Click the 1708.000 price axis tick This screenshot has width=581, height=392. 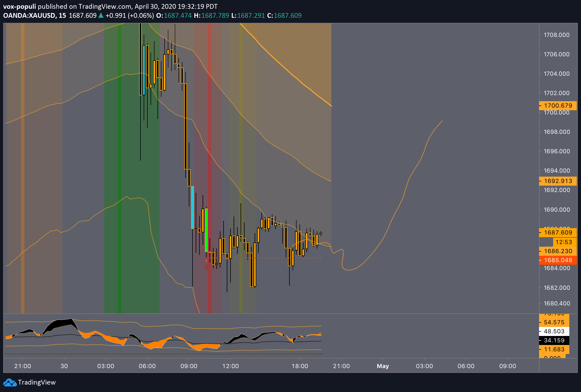[557, 35]
